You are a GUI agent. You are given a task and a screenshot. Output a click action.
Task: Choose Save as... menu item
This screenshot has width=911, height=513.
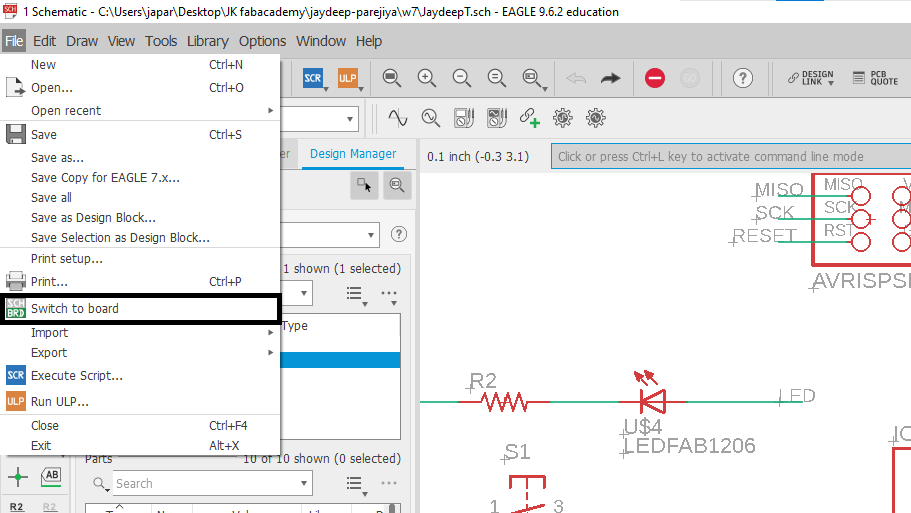pyautogui.click(x=140, y=157)
